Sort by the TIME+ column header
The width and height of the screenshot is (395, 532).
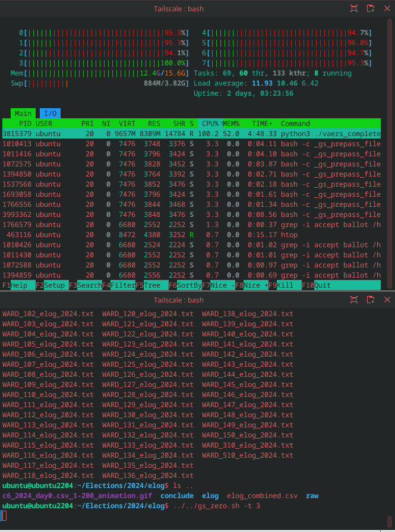click(262, 124)
